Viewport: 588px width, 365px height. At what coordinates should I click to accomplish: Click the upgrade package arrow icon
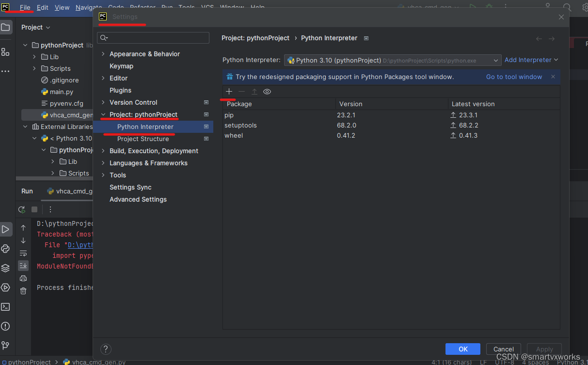[x=254, y=92]
